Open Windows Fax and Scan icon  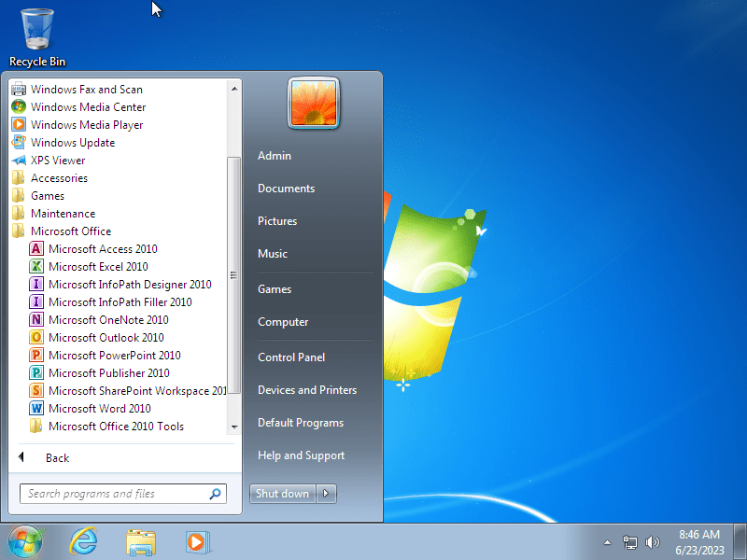pos(19,89)
